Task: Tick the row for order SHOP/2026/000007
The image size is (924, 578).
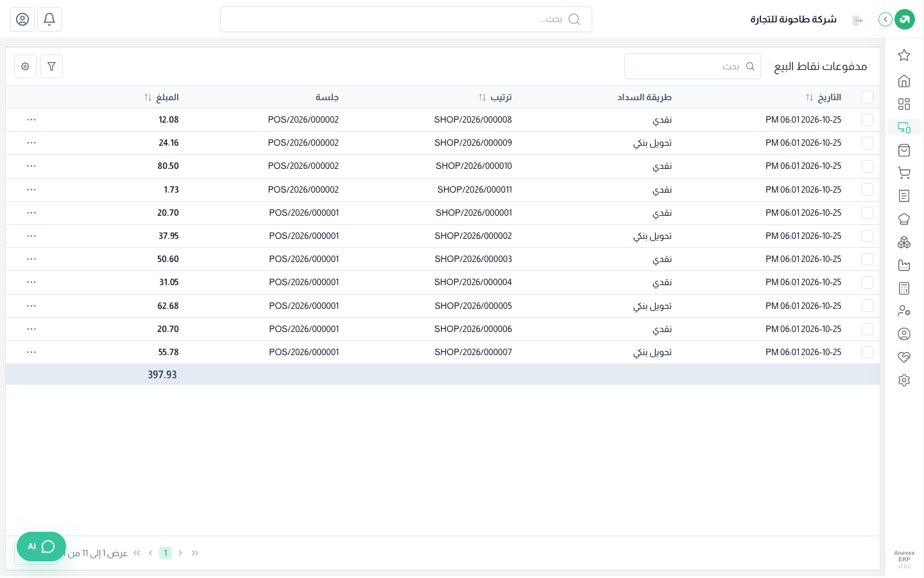Action: (867, 353)
